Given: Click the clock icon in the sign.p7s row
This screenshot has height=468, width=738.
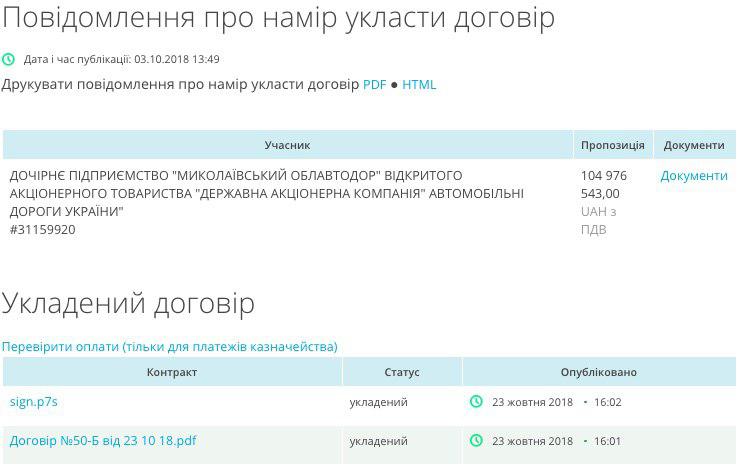Looking at the screenshot, I should (x=476, y=402).
